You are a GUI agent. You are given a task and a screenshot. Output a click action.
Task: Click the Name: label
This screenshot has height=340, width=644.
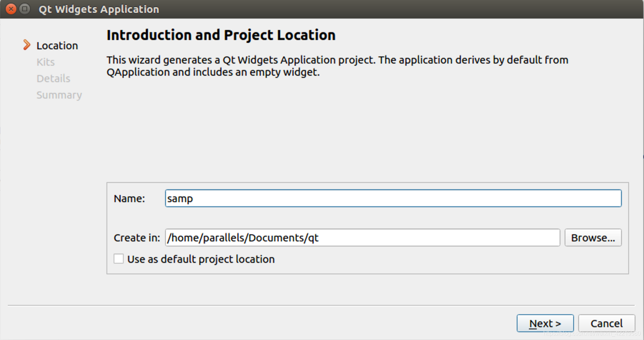(x=129, y=199)
